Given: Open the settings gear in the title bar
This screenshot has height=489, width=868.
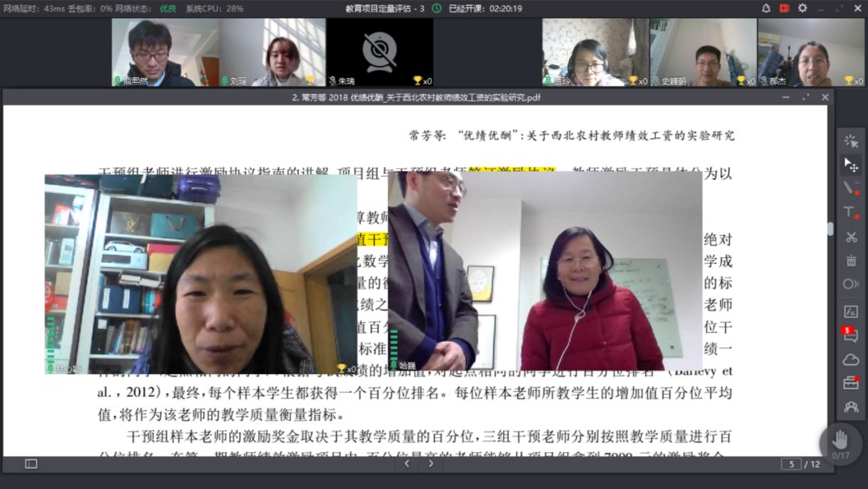Looking at the screenshot, I should tap(802, 8).
